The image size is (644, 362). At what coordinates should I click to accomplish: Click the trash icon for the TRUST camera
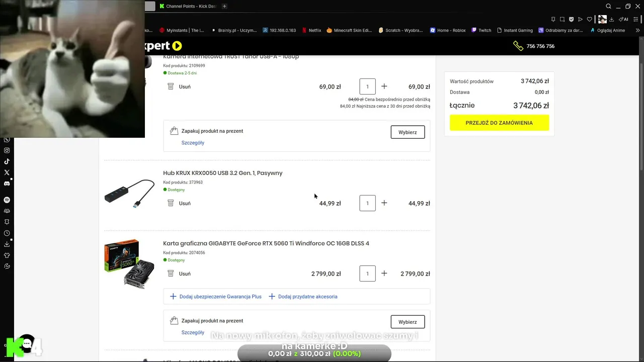tap(171, 86)
